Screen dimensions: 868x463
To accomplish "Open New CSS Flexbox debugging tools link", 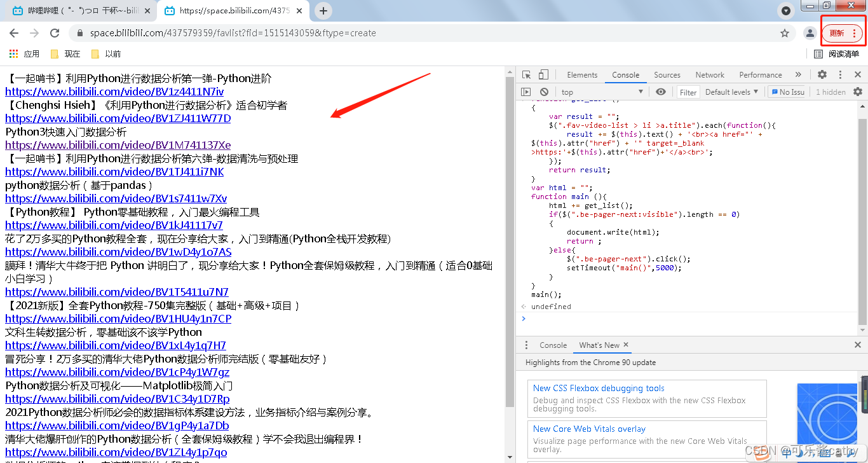I will point(599,388).
